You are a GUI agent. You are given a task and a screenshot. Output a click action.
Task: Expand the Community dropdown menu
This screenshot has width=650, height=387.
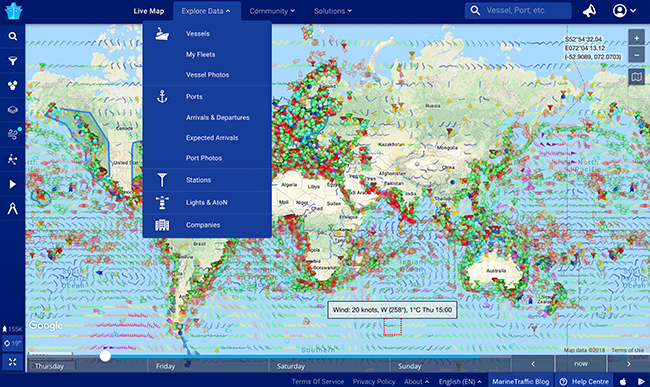tap(272, 11)
